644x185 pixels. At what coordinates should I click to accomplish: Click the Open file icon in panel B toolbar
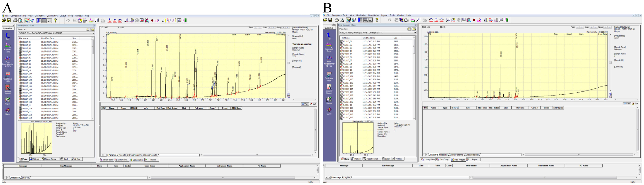[x=325, y=20]
